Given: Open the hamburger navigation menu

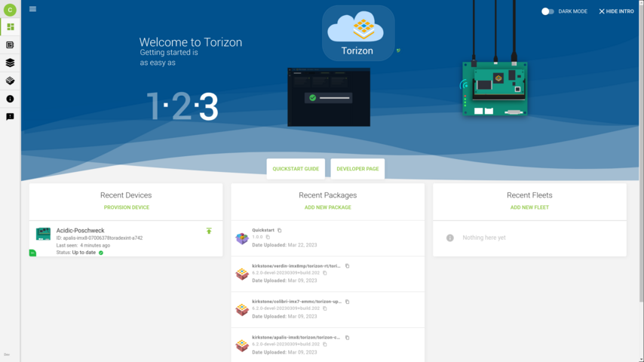Looking at the screenshot, I should point(32,9).
